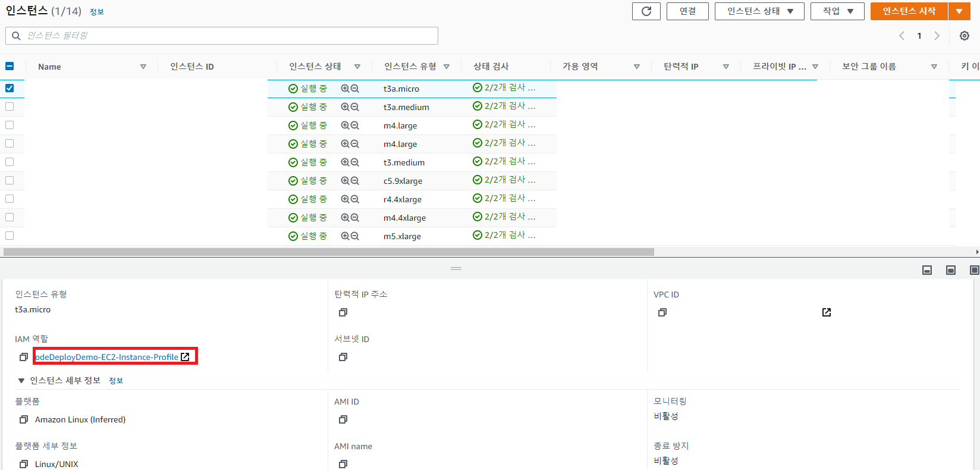Select the m5.xlarge instance row
Viewport: 980px width, 470px height.
10,236
